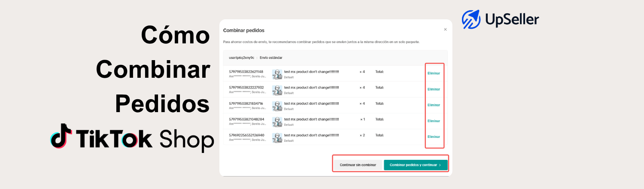644x189 pixels.
Task: Click Envío estándar label
Action: coord(271,58)
